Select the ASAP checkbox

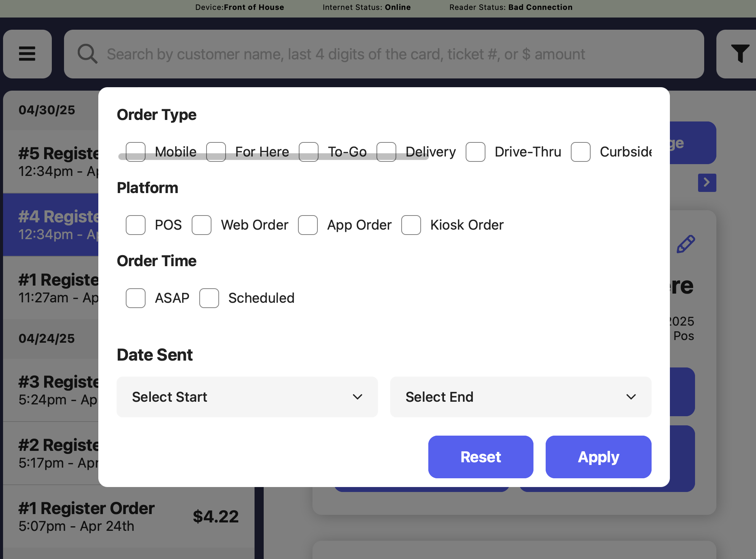136,298
